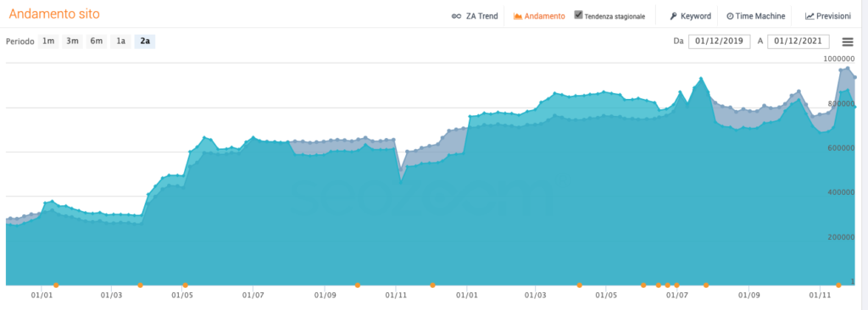
Task: Edit the Da start date field
Action: coord(719,42)
